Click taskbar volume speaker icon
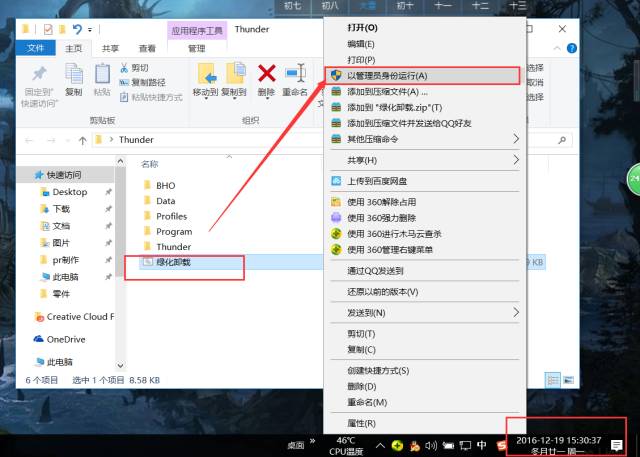640x457 pixels. 431,445
